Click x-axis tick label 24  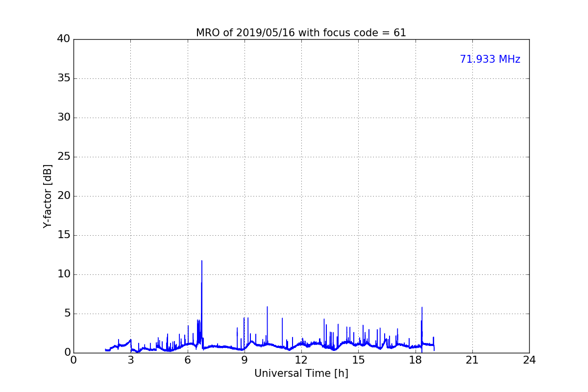click(529, 360)
